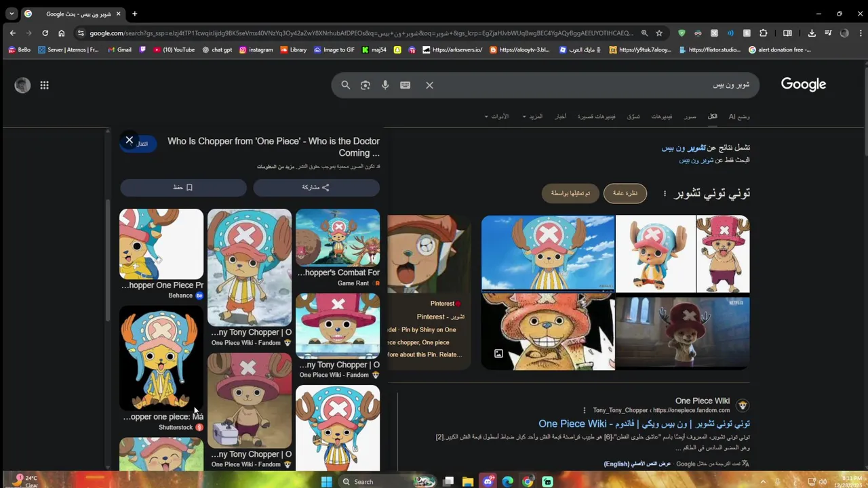Screen dimensions: 868x488
Task: Open the tab search dropdown arrow
Action: click(12, 14)
